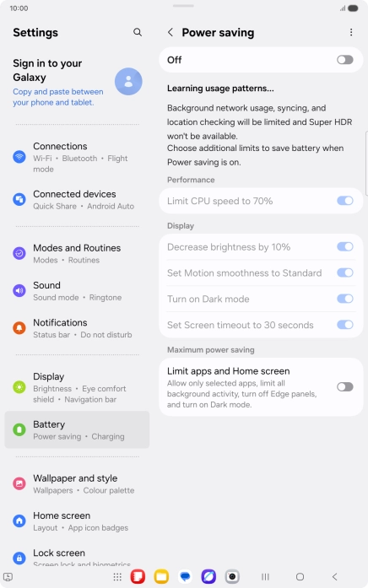The image size is (368, 588).
Task: Launch the camera app from taskbar
Action: pos(232,576)
